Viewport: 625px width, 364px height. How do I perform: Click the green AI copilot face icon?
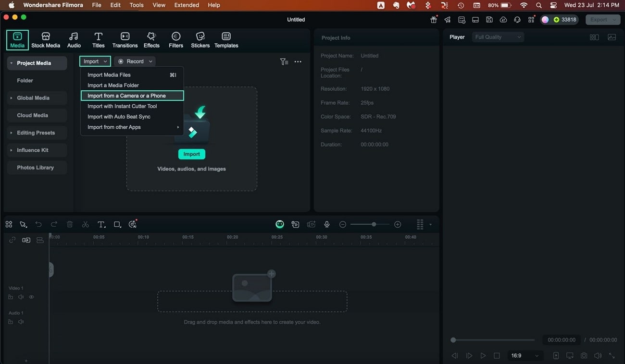coord(280,224)
